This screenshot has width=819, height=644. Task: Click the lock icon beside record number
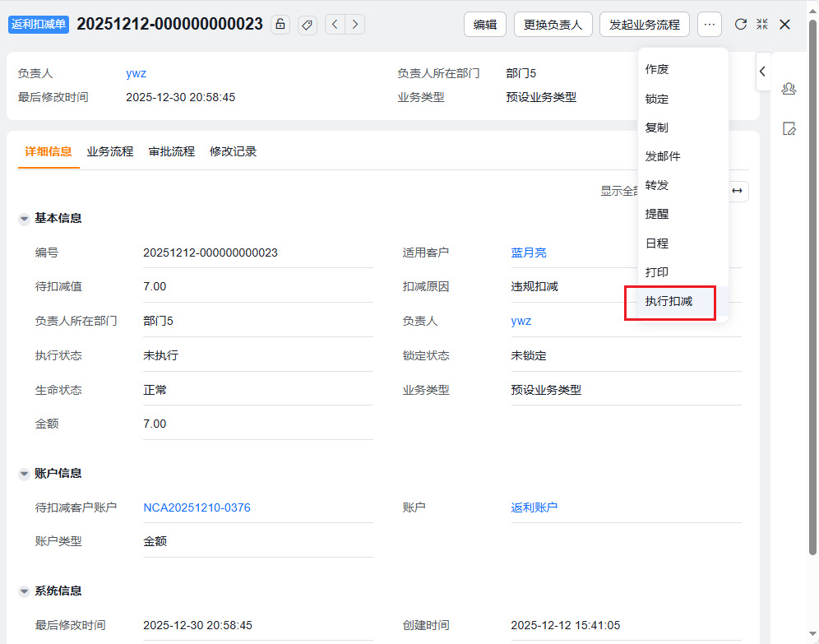click(x=280, y=25)
